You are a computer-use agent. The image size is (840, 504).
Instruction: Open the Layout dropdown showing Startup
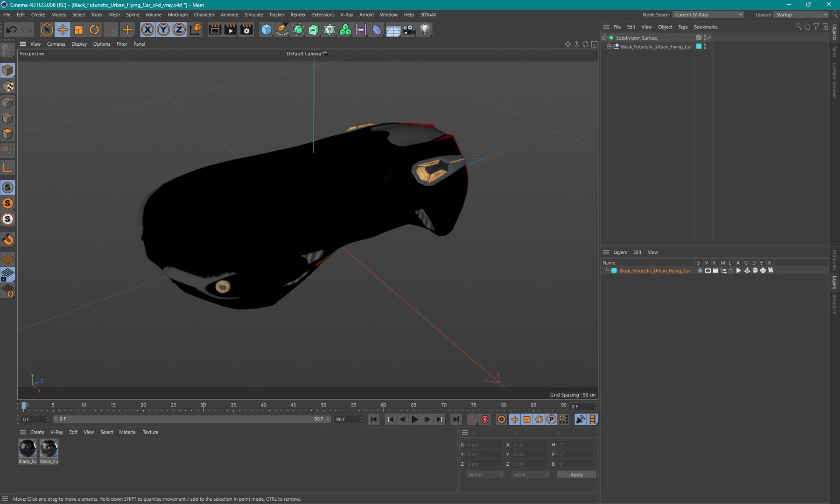point(801,14)
